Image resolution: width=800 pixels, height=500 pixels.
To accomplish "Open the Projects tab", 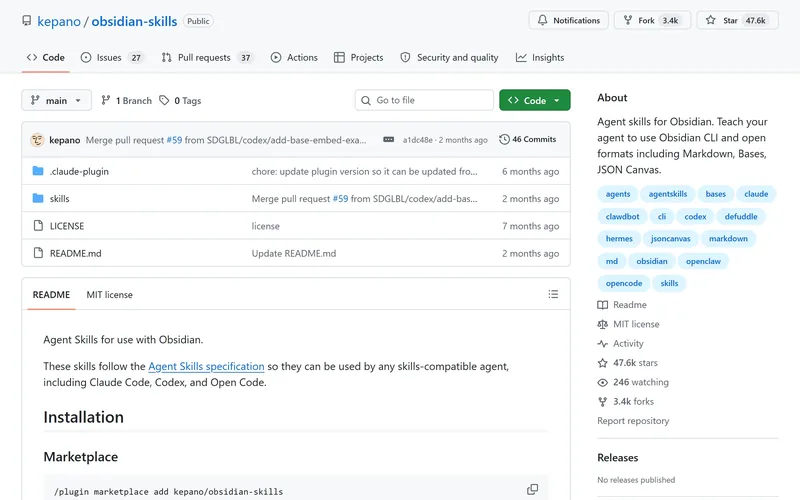I will tap(358, 58).
